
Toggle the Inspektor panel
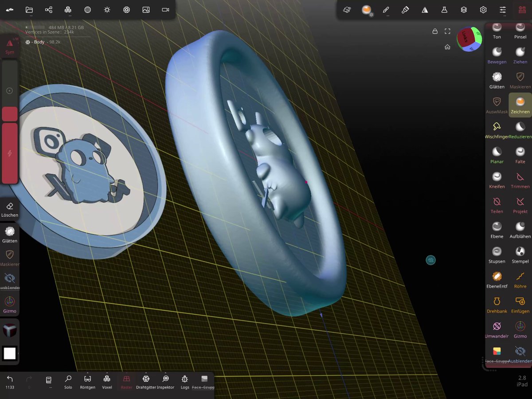165,382
